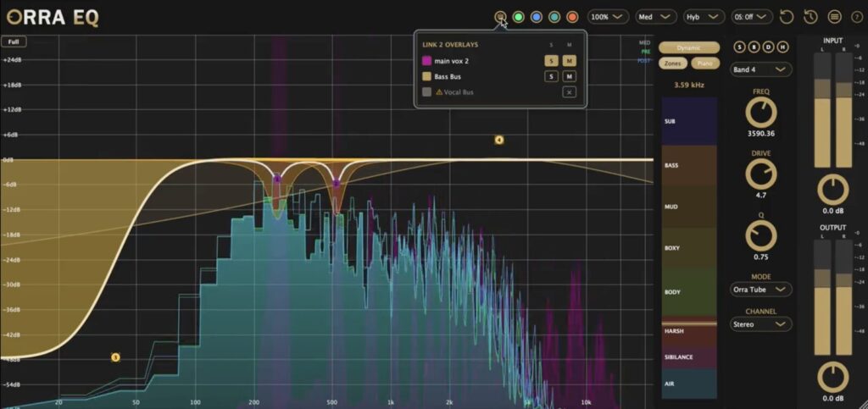Mute the Bass Bus overlay
868x409 pixels.
click(x=569, y=76)
